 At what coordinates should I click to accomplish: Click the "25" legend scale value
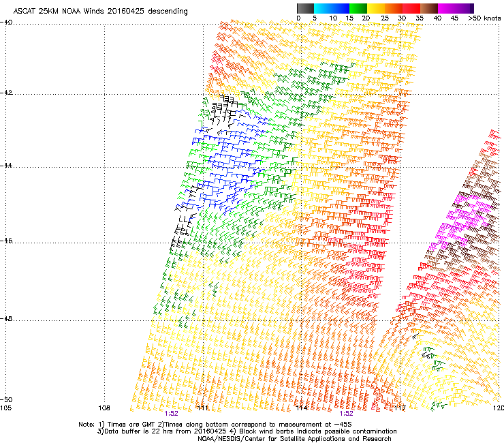tap(385, 18)
